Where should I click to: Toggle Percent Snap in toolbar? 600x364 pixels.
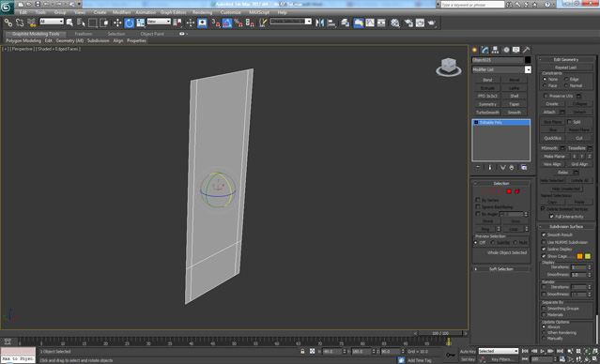click(x=238, y=23)
